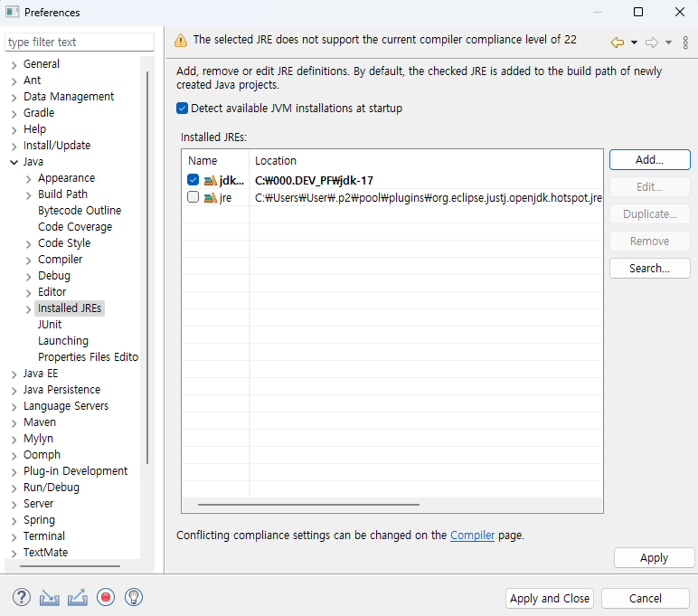This screenshot has height=616, width=698.
Task: Open the Help question-mark icon
Action: coord(22,597)
